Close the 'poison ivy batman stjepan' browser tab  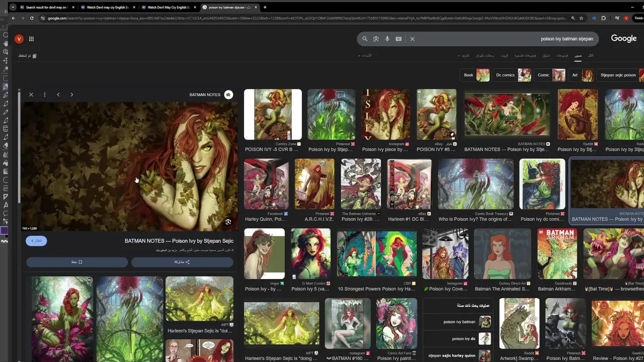256,7
